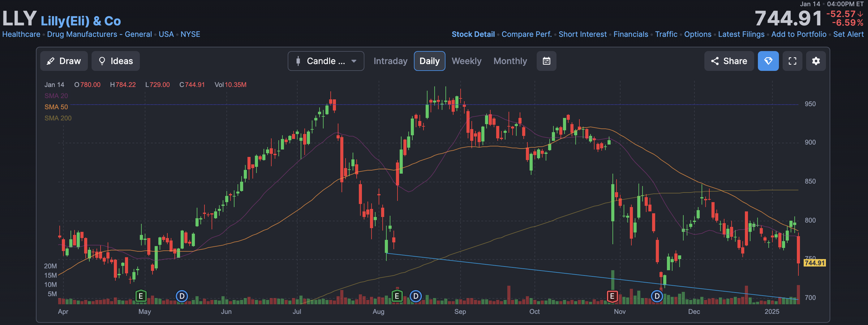Share the chart
This screenshot has width=868, height=325.
(729, 61)
